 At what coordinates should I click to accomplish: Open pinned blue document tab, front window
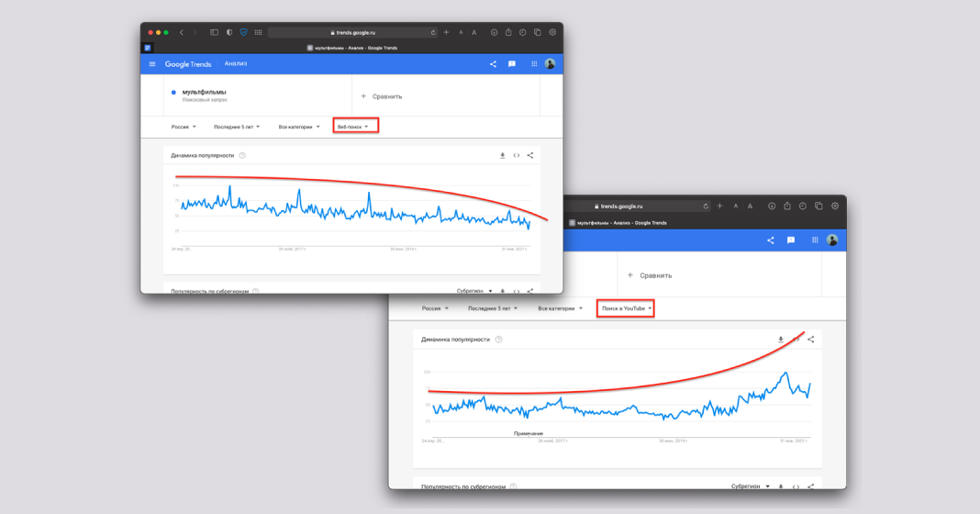(148, 48)
